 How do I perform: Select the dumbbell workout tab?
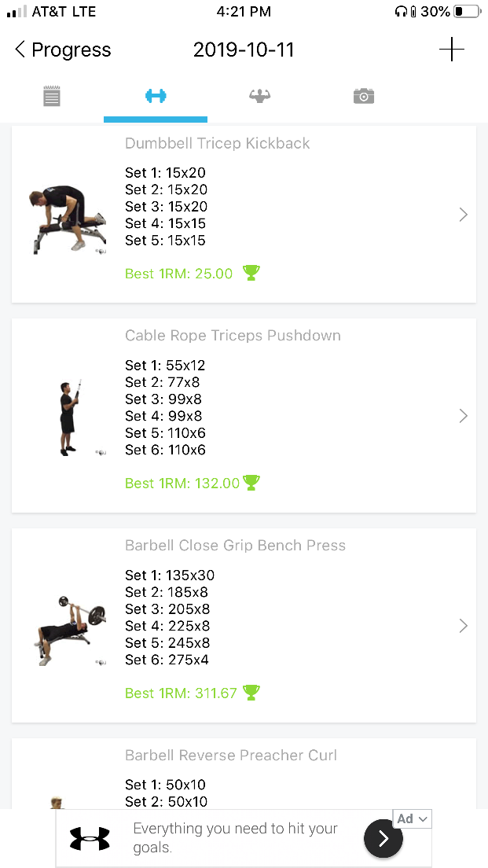[x=156, y=96]
